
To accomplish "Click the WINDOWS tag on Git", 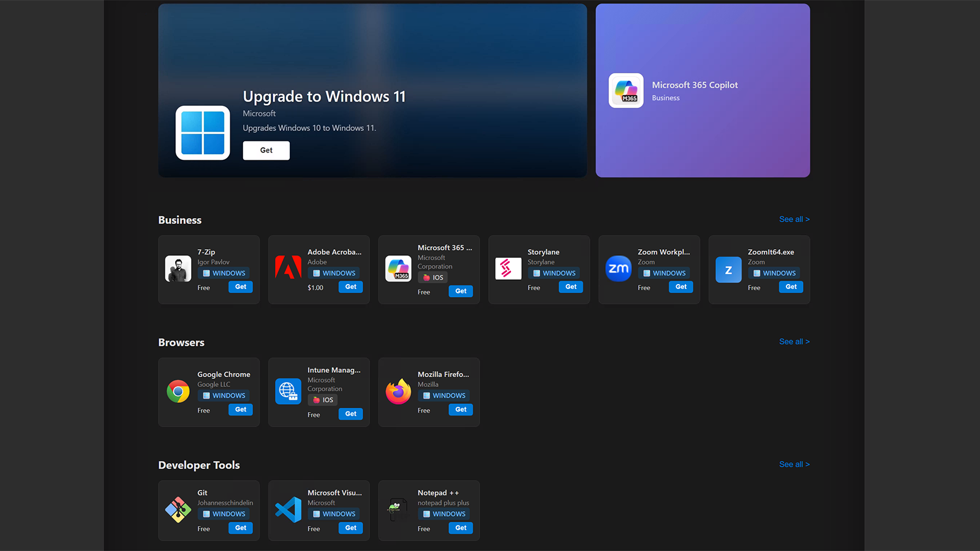I will click(x=224, y=514).
